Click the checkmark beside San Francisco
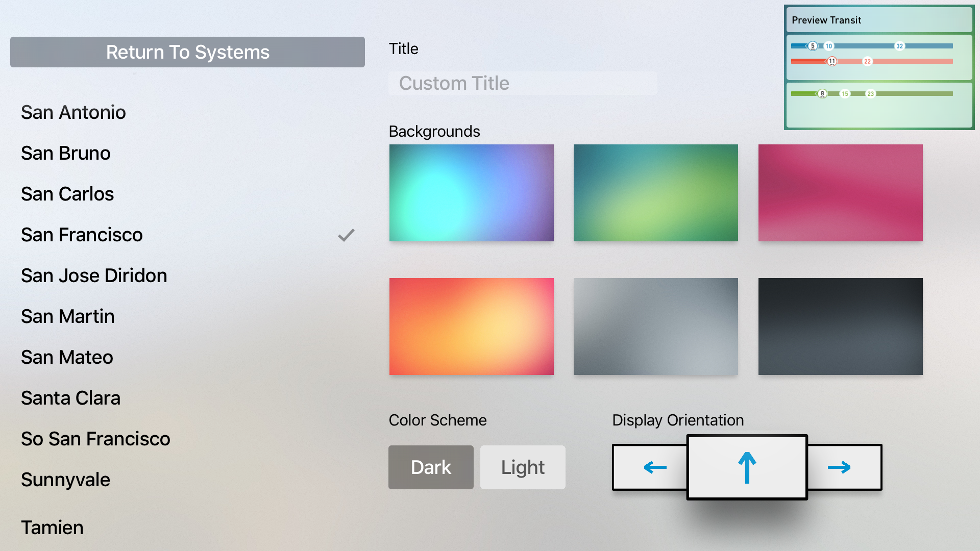Image resolution: width=980 pixels, height=551 pixels. pyautogui.click(x=346, y=235)
